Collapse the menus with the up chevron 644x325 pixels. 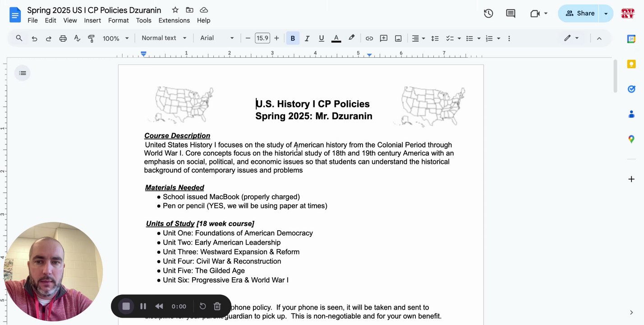(x=599, y=38)
